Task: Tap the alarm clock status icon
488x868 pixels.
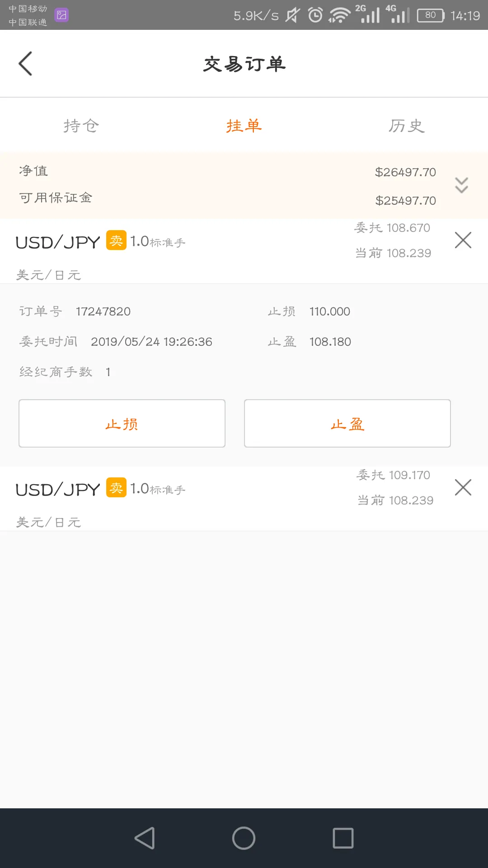Action: click(x=315, y=15)
